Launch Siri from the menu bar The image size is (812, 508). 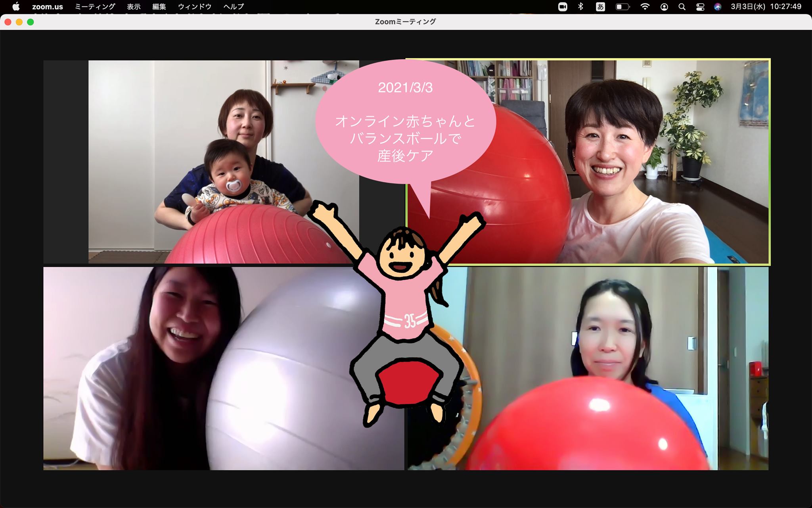coord(718,7)
